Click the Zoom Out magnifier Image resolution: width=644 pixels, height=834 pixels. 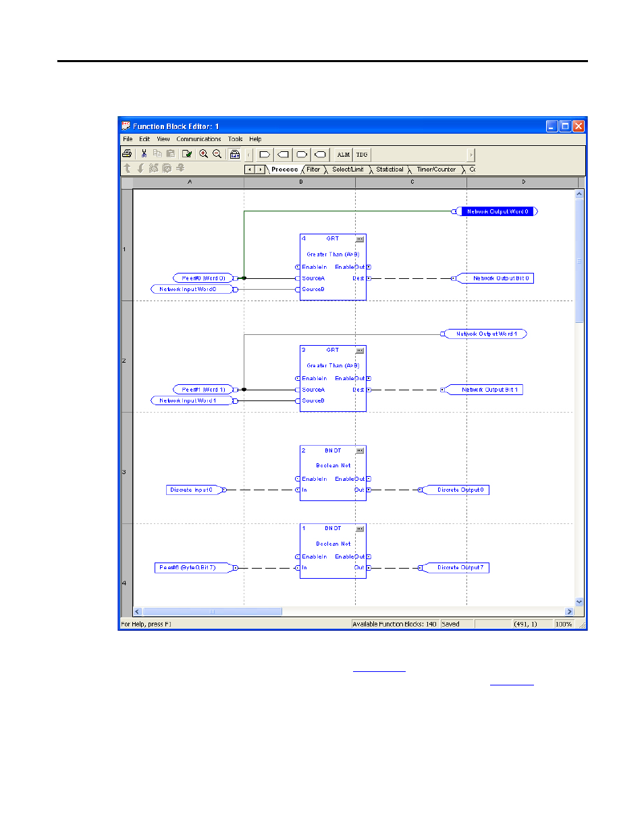point(217,154)
